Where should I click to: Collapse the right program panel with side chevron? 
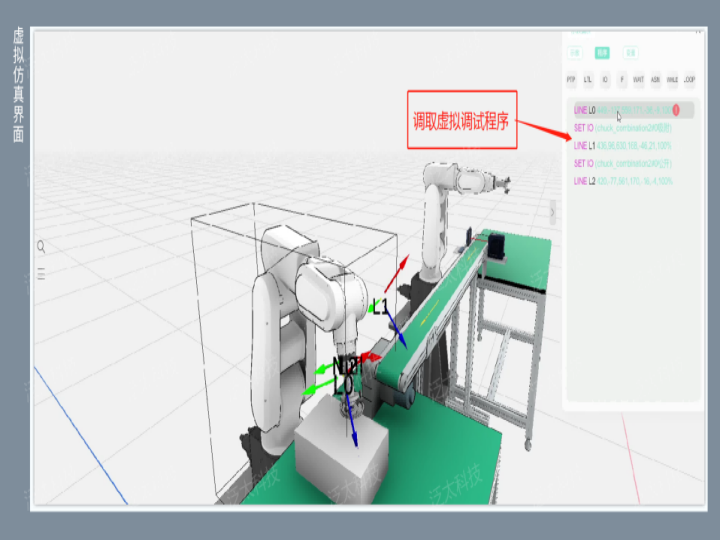coord(553,212)
